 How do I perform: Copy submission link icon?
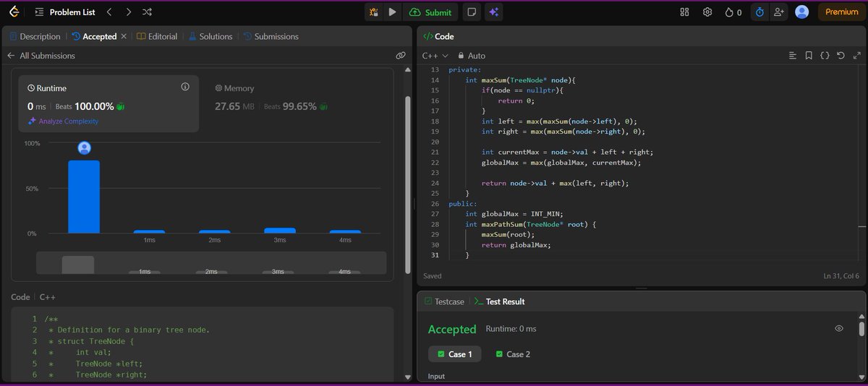click(400, 56)
